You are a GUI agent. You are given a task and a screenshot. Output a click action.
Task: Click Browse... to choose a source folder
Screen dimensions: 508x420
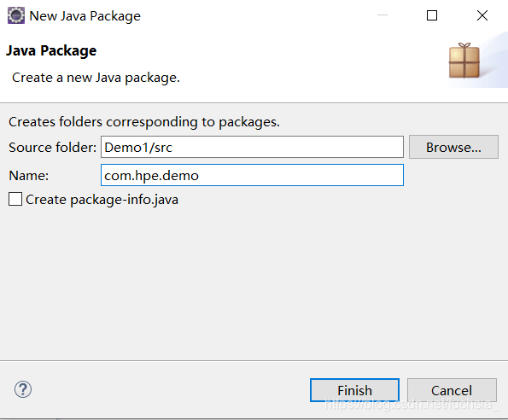(453, 147)
